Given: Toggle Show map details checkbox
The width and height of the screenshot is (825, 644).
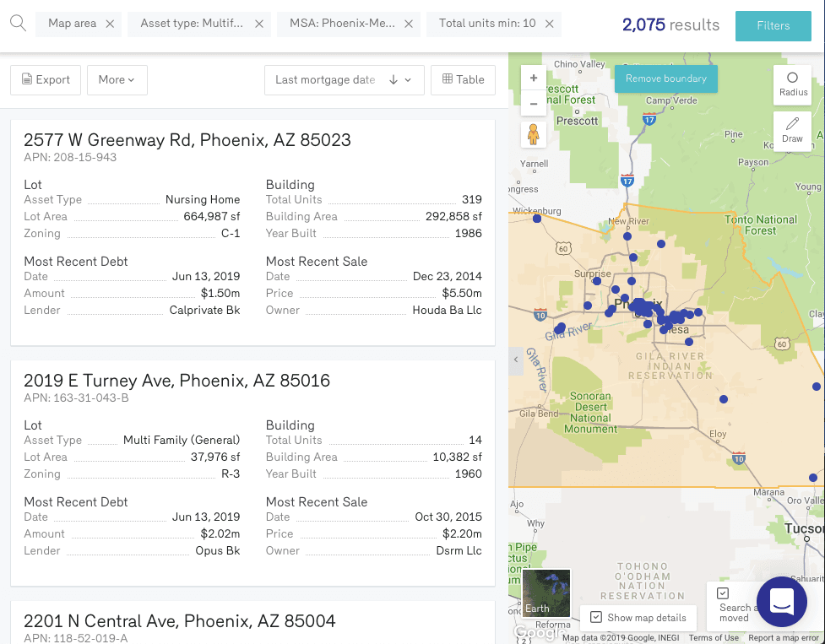Looking at the screenshot, I should click(x=596, y=617).
